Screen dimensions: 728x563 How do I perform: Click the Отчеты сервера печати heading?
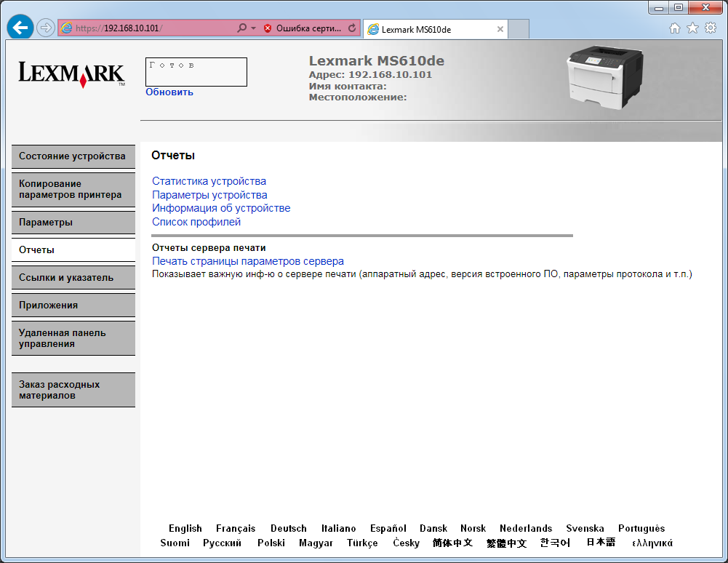coord(209,248)
